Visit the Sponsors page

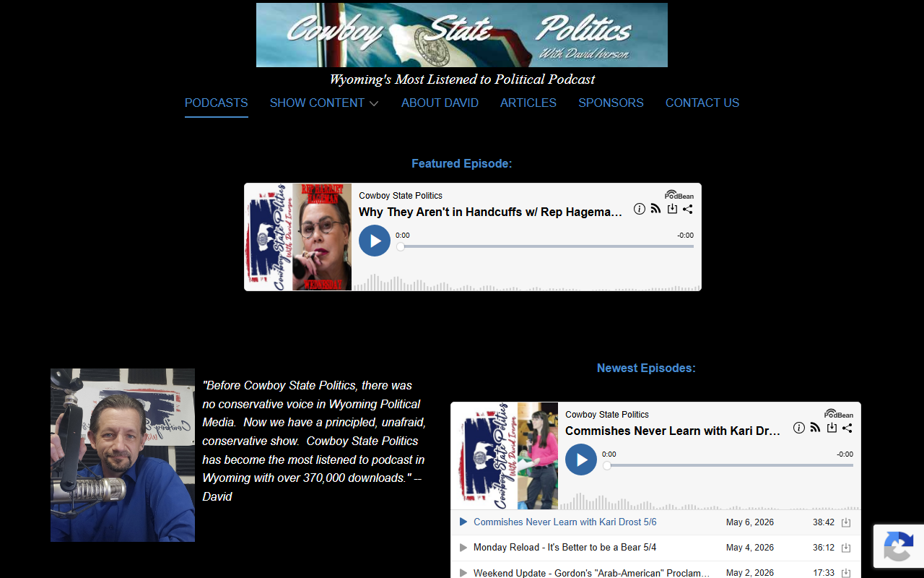611,103
